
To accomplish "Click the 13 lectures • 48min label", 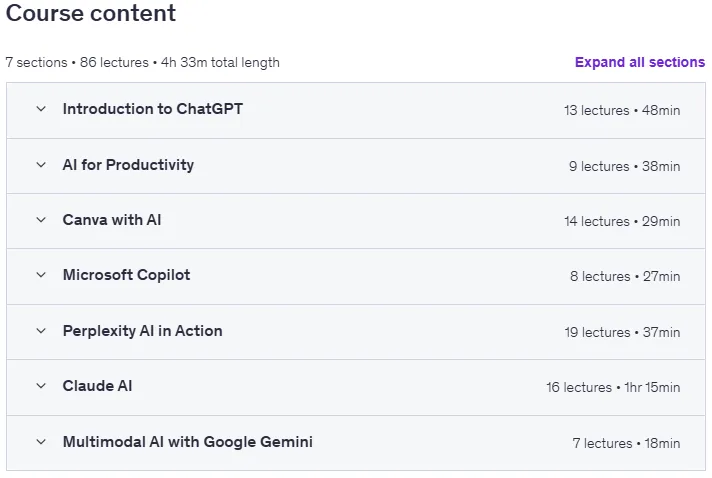I will (x=622, y=110).
